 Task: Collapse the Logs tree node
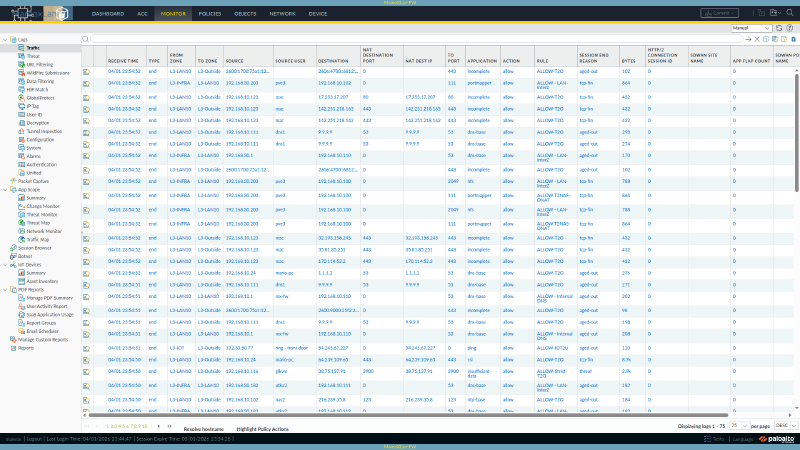pos(5,40)
